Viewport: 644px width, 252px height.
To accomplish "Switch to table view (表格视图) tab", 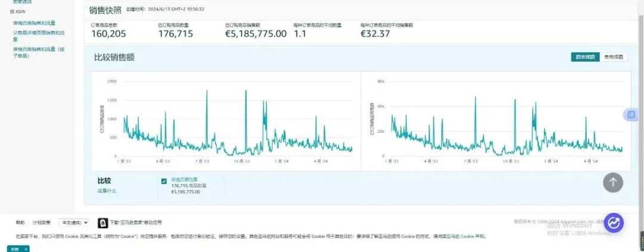I will 614,57.
